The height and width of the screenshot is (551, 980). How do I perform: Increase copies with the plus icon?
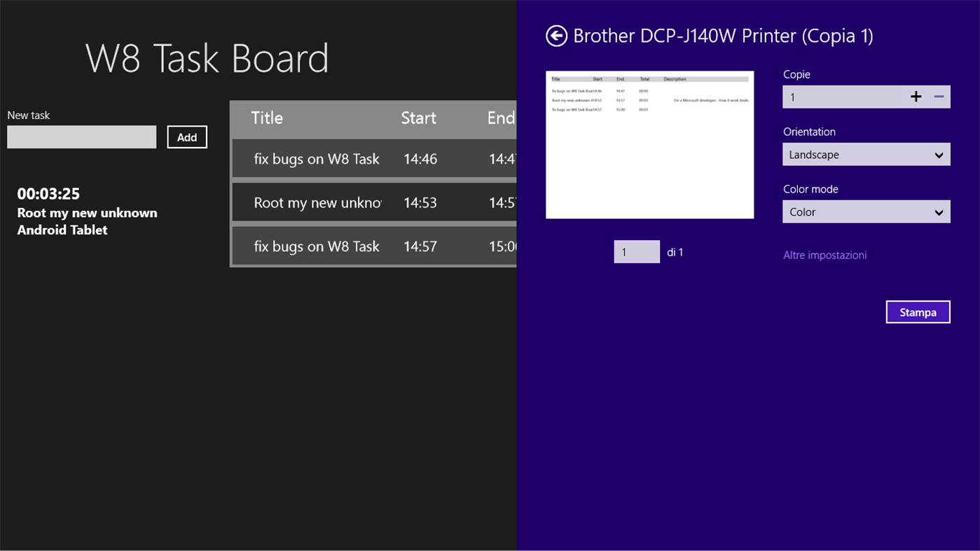tap(916, 97)
